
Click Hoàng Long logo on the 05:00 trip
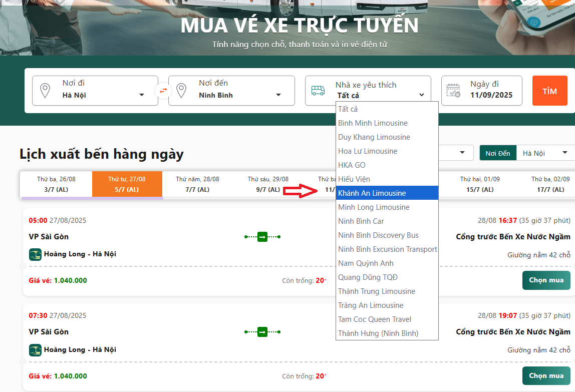pyautogui.click(x=35, y=254)
